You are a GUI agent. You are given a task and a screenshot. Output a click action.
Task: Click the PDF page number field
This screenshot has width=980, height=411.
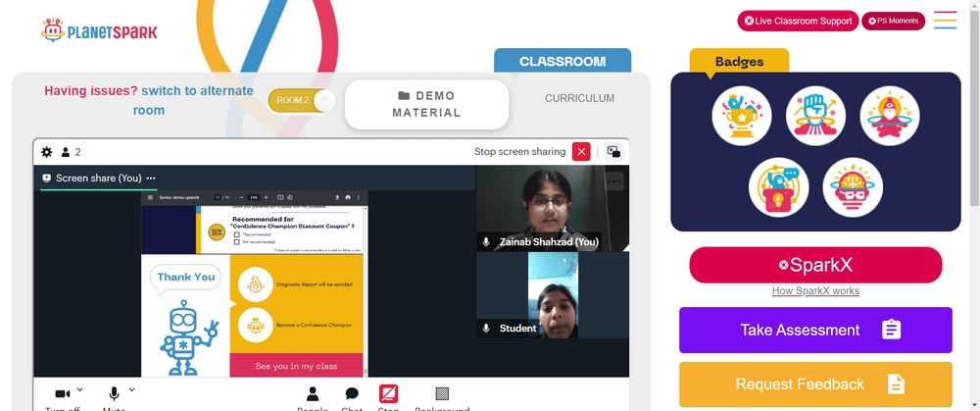(x=219, y=197)
